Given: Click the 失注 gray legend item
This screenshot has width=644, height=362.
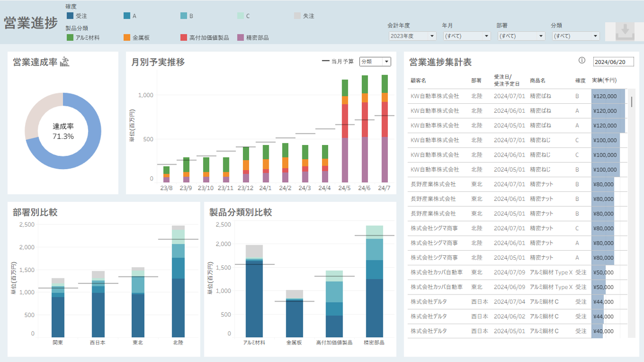Looking at the screenshot, I should (x=304, y=16).
